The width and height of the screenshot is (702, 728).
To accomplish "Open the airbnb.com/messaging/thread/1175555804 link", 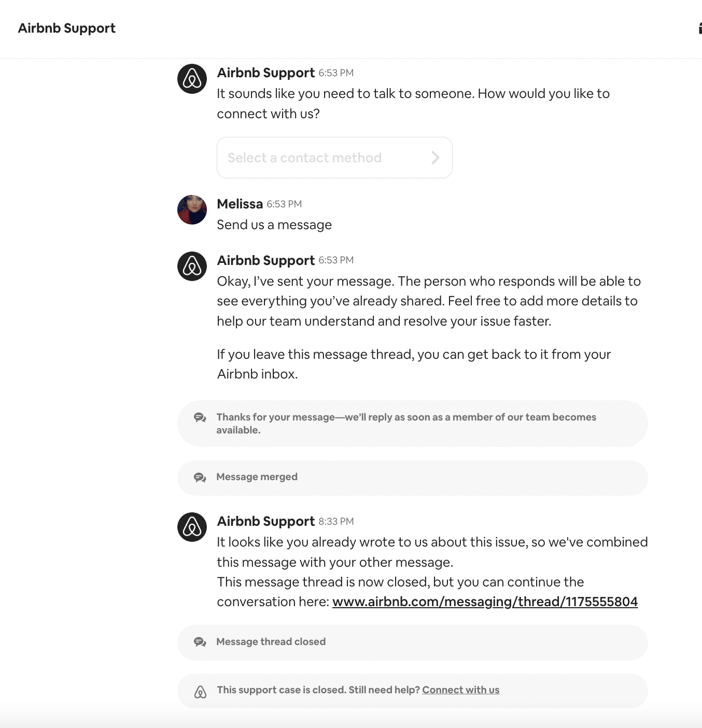I will [485, 601].
